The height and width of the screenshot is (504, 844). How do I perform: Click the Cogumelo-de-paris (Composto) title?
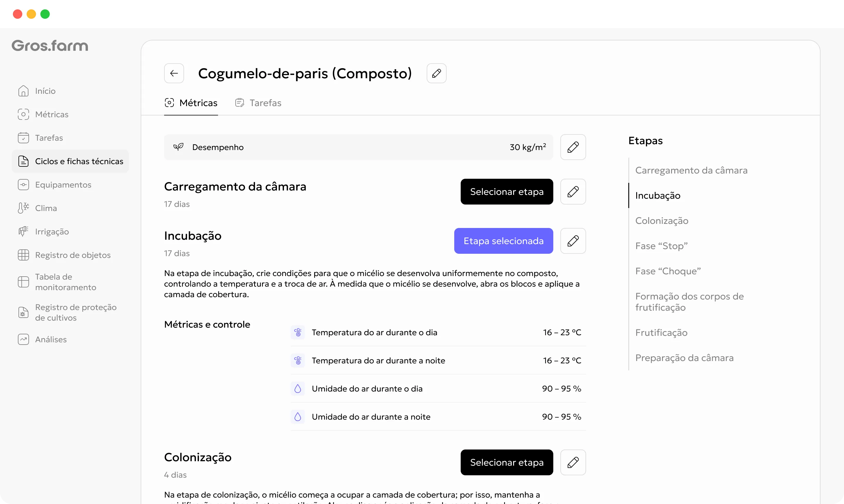(305, 73)
